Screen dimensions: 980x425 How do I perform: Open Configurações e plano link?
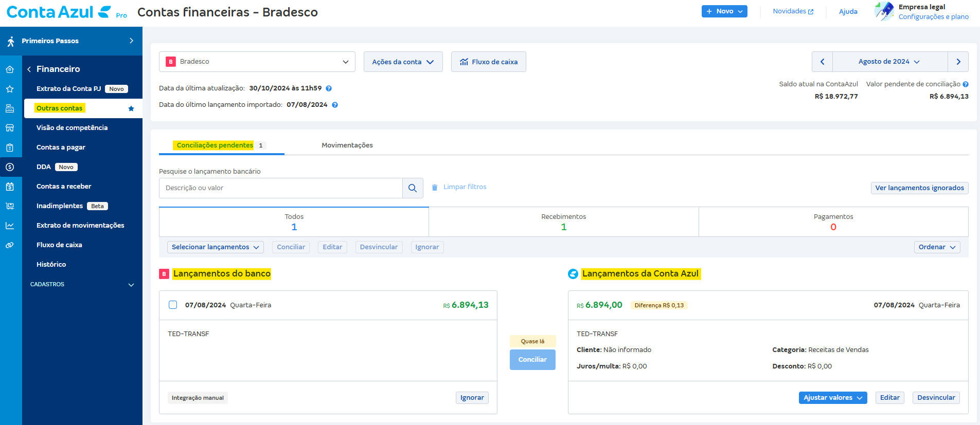click(x=933, y=17)
